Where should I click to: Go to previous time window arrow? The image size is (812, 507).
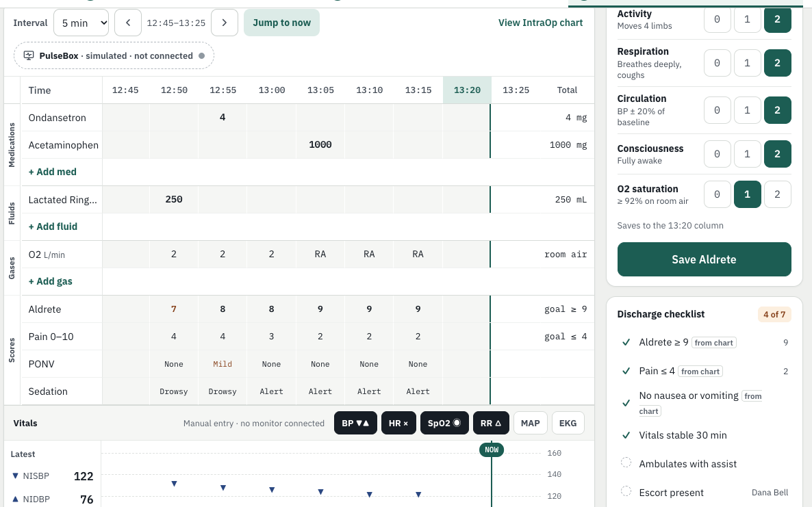[128, 23]
